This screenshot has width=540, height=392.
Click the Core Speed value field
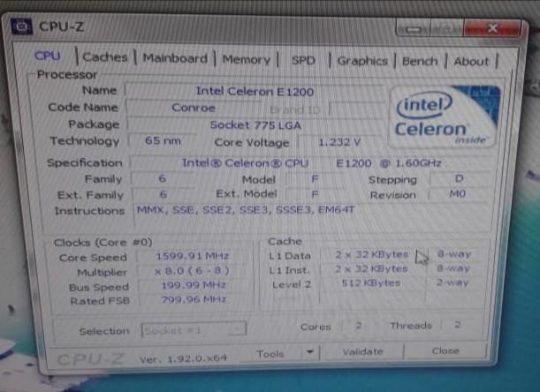pos(193,256)
